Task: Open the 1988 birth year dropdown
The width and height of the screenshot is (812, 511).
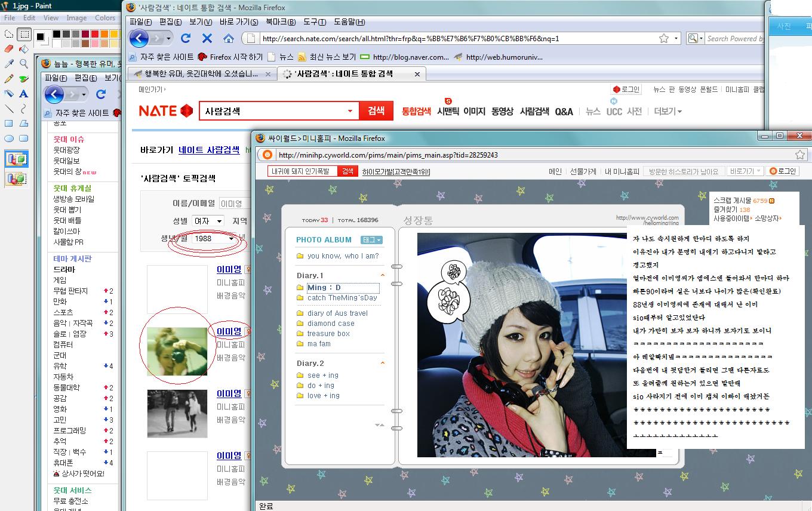Action: tap(231, 239)
